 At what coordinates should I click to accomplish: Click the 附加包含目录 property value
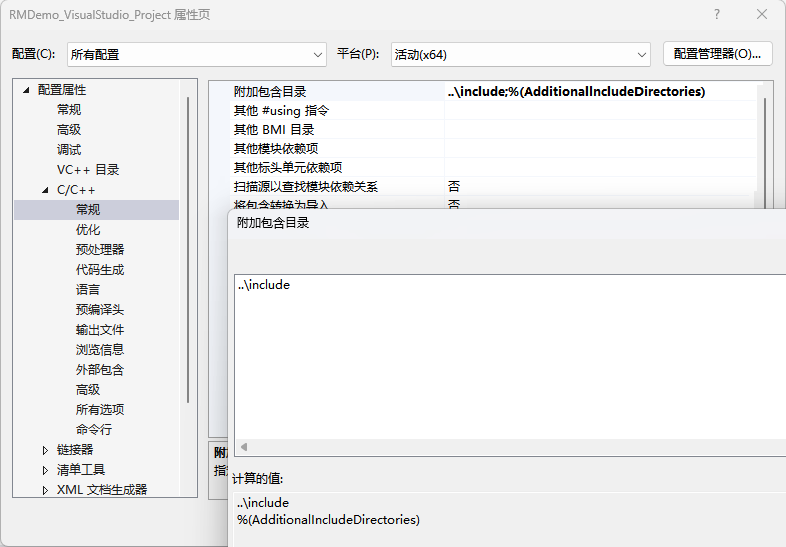coord(600,92)
